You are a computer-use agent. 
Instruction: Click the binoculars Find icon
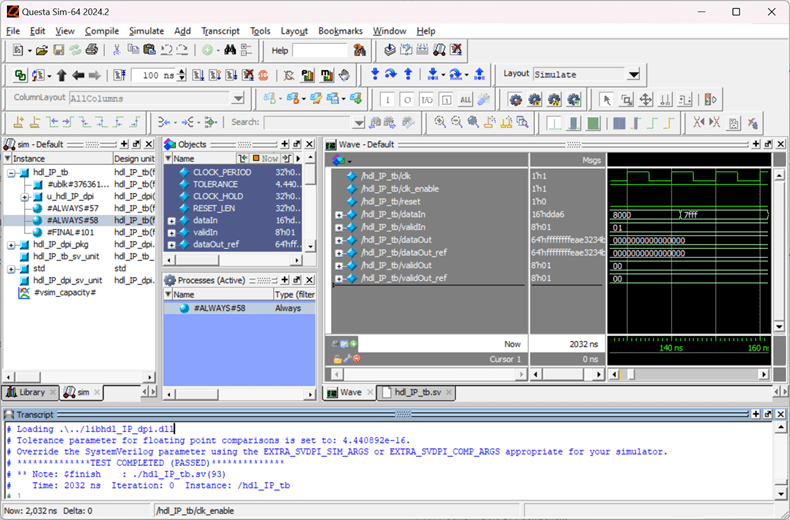coord(230,50)
